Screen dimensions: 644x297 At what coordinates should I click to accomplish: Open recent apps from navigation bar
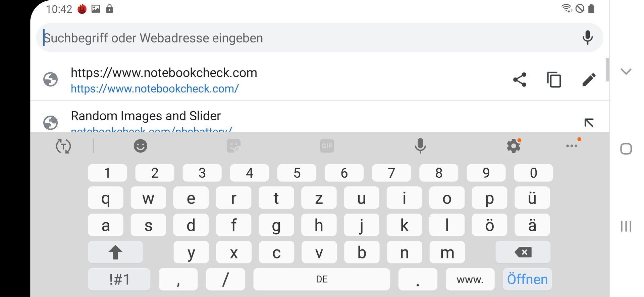pos(626,226)
